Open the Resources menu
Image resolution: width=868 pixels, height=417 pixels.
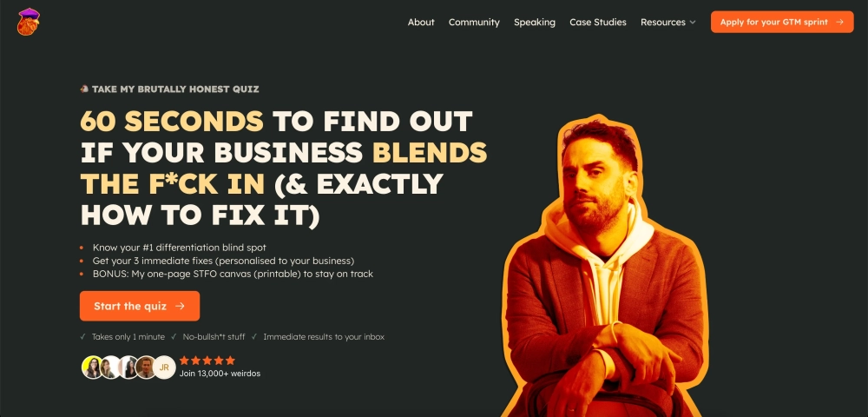[x=667, y=22]
